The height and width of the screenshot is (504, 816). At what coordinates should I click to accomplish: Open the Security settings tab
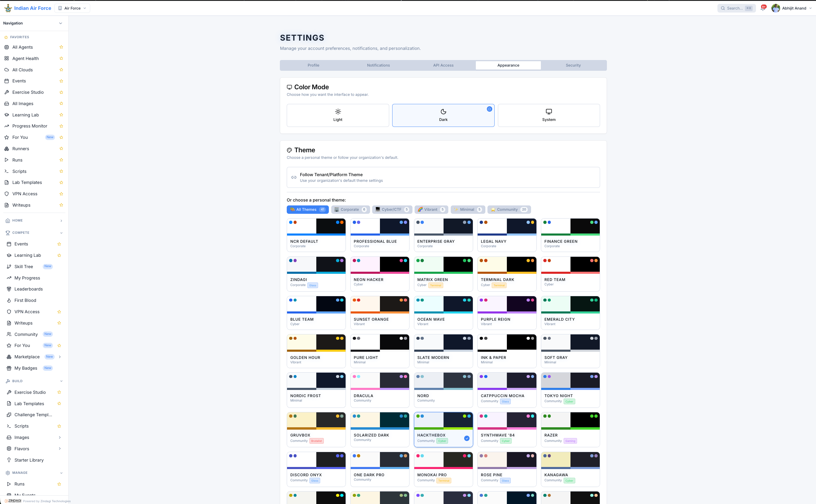click(x=573, y=65)
